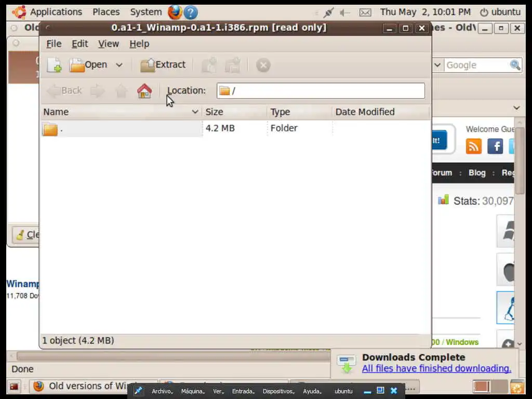This screenshot has width=532, height=399.
Task: Click the volume speaker panel icon
Action: (345, 13)
